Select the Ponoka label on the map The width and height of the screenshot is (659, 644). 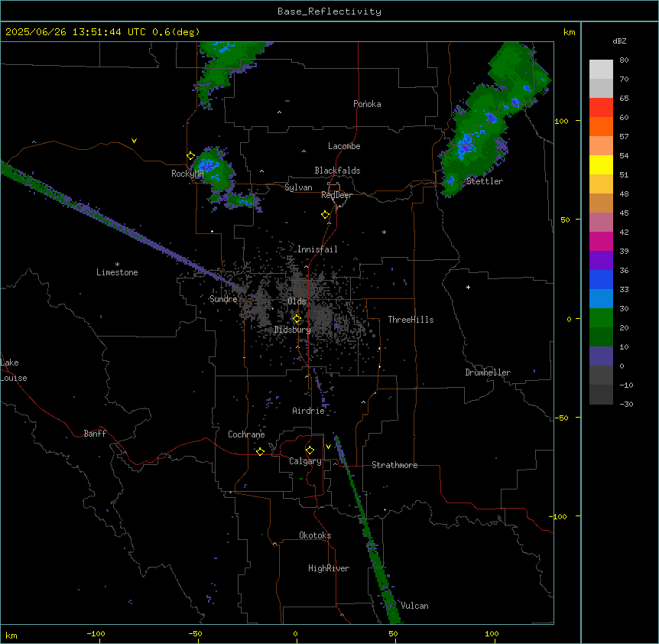click(367, 104)
